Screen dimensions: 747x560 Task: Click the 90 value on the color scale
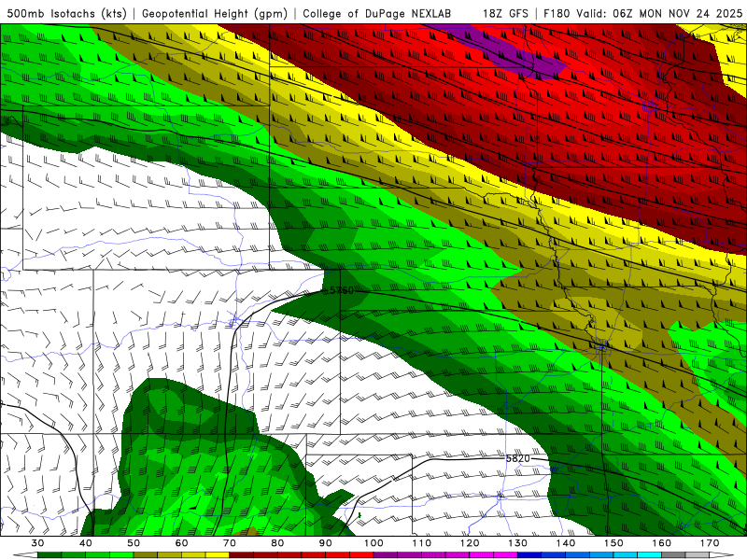click(326, 543)
